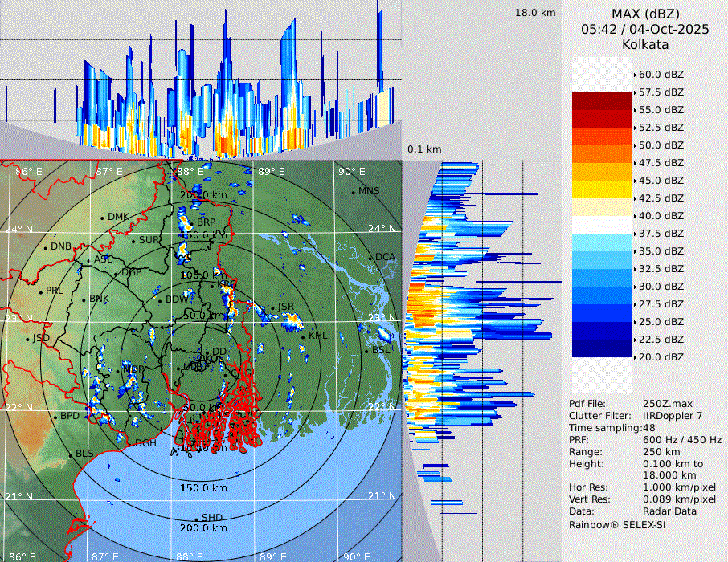The width and height of the screenshot is (728, 562).
Task: Select the DMK station marker
Action: coord(103,218)
